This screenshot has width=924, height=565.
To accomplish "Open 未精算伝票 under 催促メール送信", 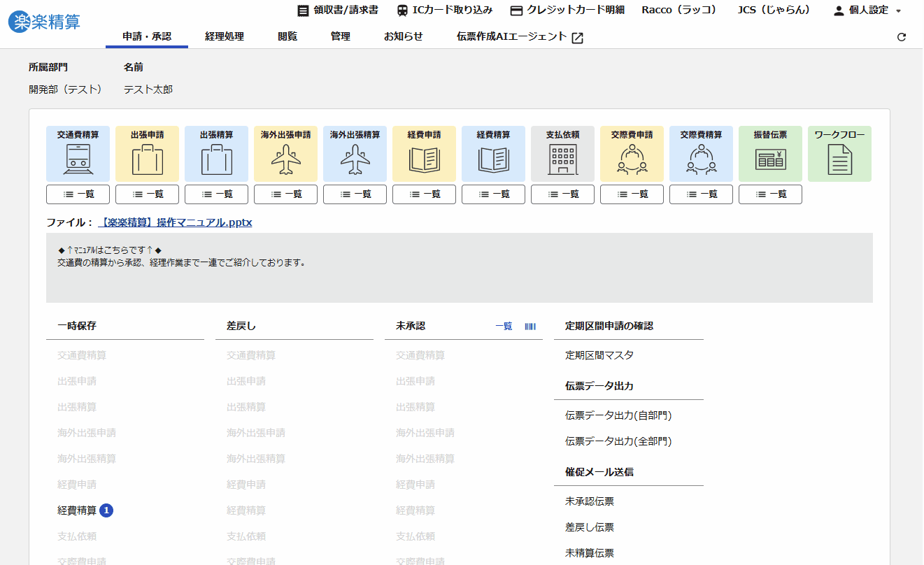I will coord(590,553).
